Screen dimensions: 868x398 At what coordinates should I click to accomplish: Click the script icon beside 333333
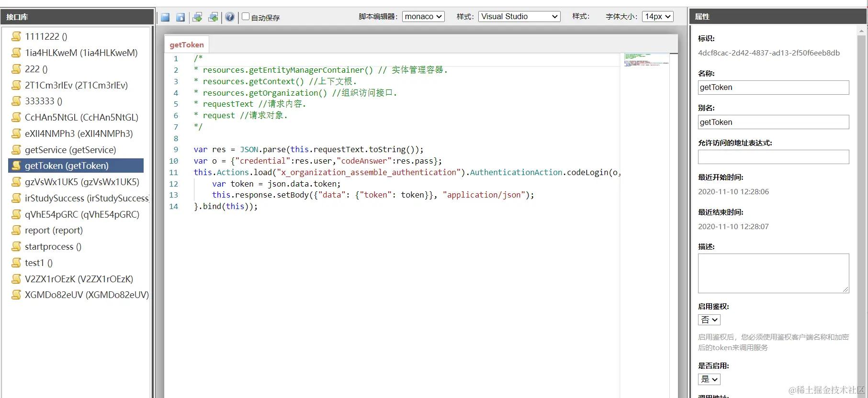[16, 101]
